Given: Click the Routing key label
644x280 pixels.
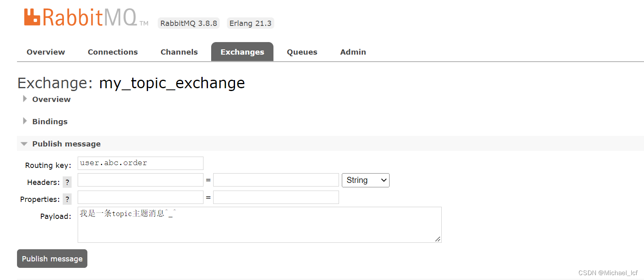Looking at the screenshot, I should point(48,165).
